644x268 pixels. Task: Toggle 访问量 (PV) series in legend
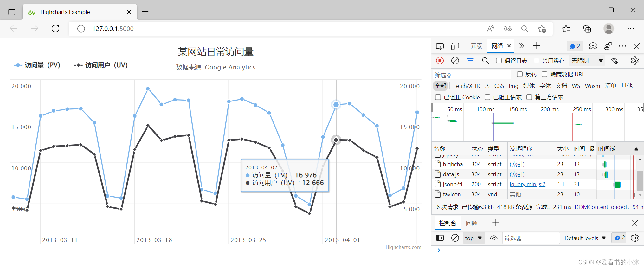click(37, 65)
